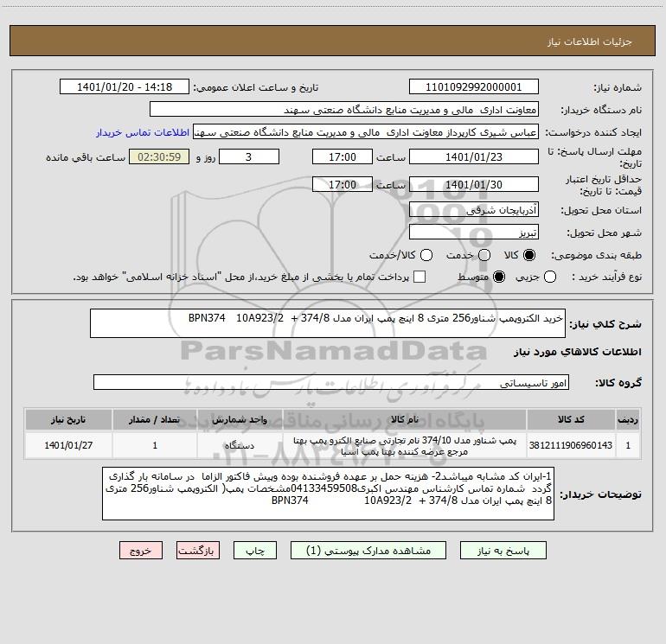Click the request creator field عباس شیری
This screenshot has height=644, width=666.
click(366, 132)
